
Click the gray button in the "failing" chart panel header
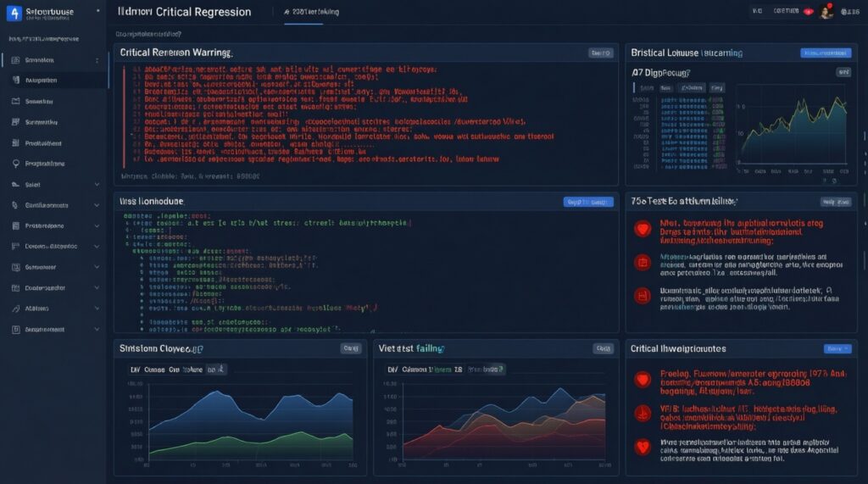(603, 349)
